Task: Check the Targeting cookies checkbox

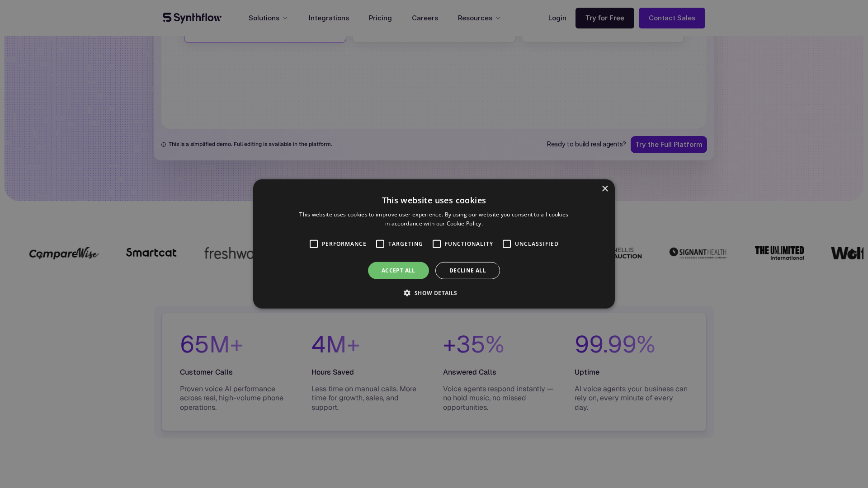Action: [380, 244]
